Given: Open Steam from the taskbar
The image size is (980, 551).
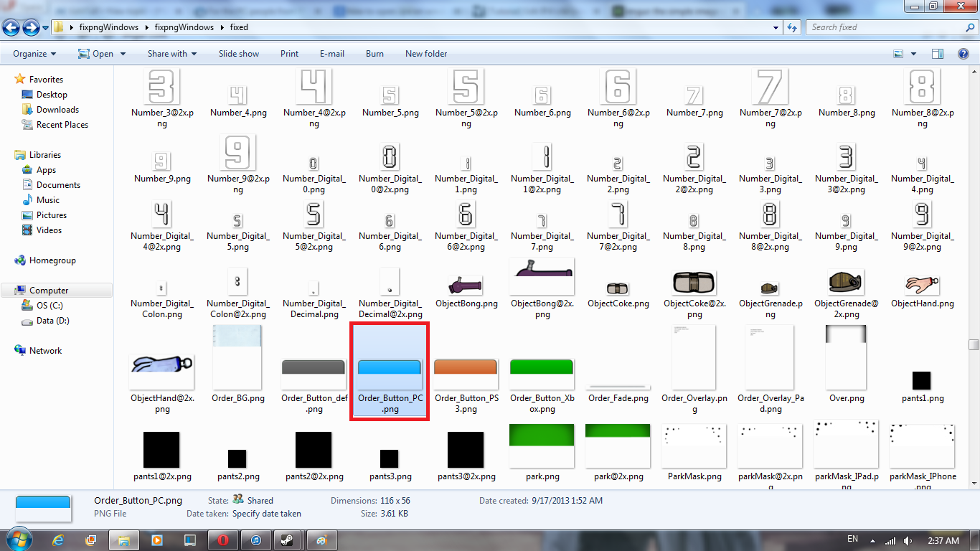Looking at the screenshot, I should (x=286, y=540).
